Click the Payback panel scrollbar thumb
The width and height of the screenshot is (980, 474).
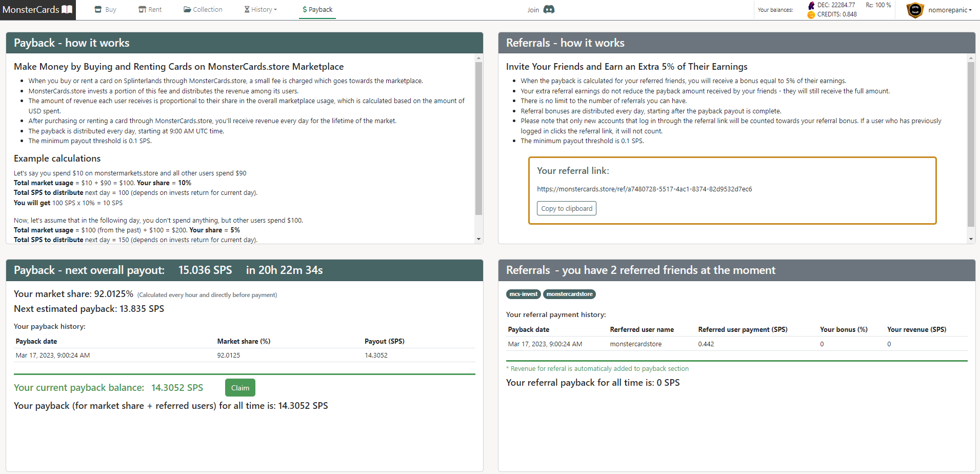(478, 139)
